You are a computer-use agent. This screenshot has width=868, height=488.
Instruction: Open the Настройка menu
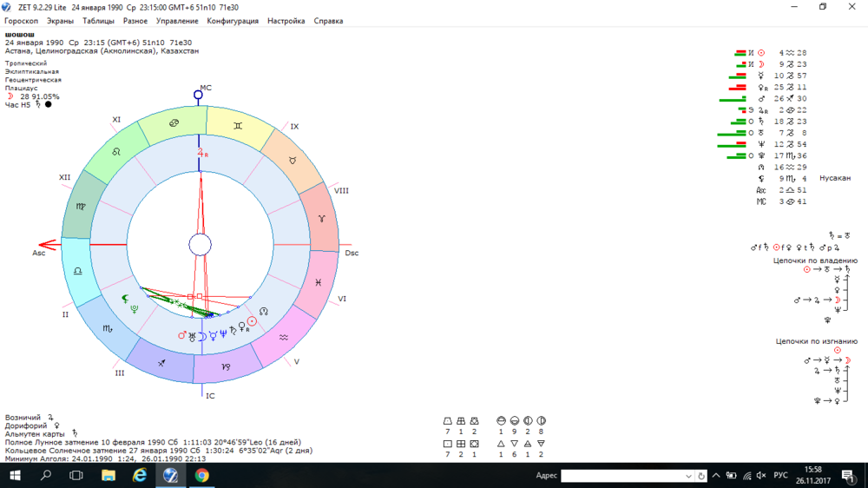[286, 21]
